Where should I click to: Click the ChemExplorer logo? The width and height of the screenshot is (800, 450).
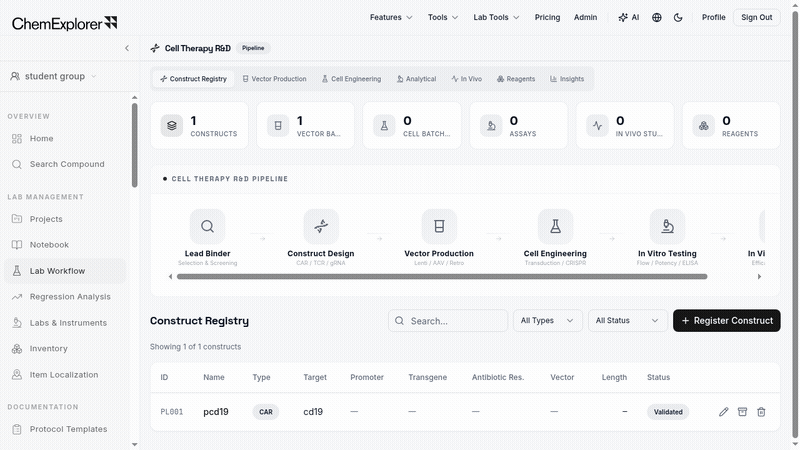[x=65, y=23]
